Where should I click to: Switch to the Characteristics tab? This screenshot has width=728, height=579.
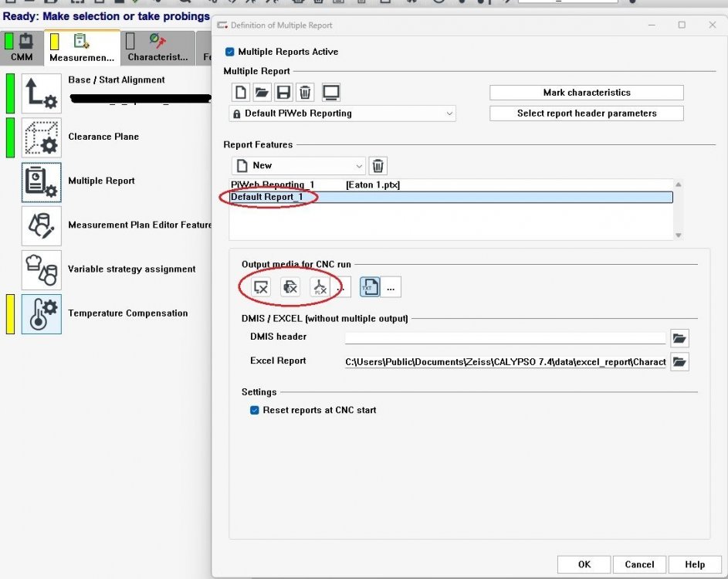(x=157, y=48)
